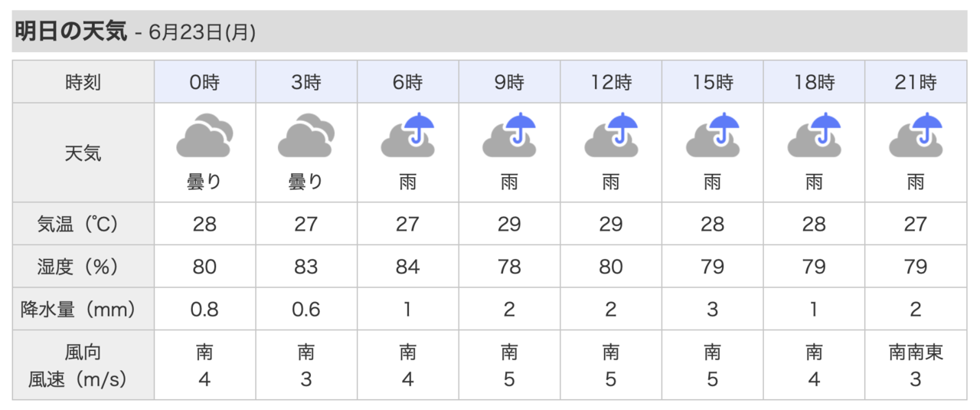Click the 風向 風速（m/s） row label
This screenshot has height=410, width=980.
83,366
